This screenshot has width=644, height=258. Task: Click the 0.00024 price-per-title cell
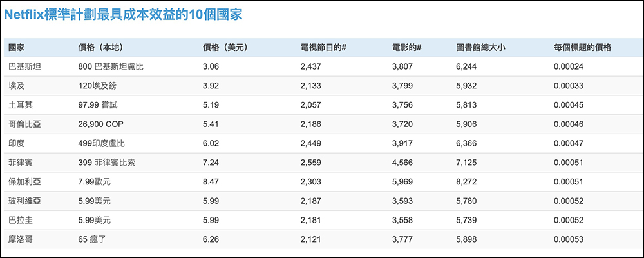click(x=568, y=67)
